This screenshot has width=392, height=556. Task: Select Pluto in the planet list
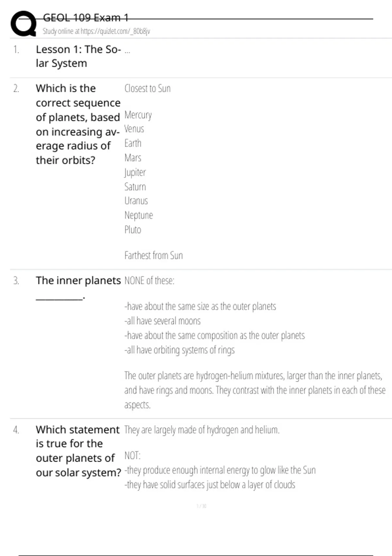133,230
